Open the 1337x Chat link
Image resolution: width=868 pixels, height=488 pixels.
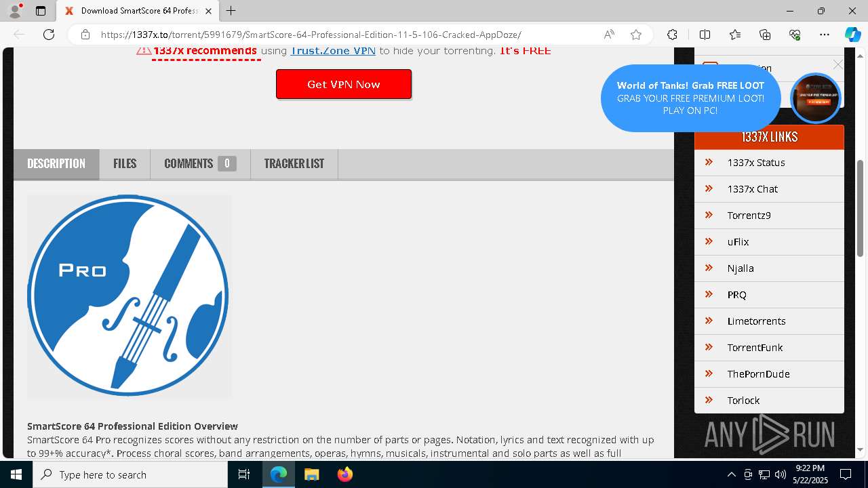(x=753, y=189)
